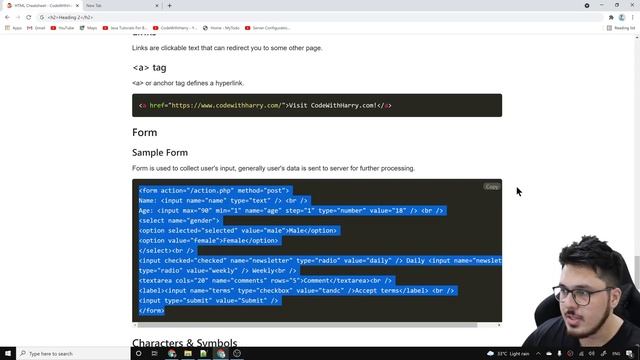Click the input type="submit" code line
The image size is (640, 360).
coord(208,300)
